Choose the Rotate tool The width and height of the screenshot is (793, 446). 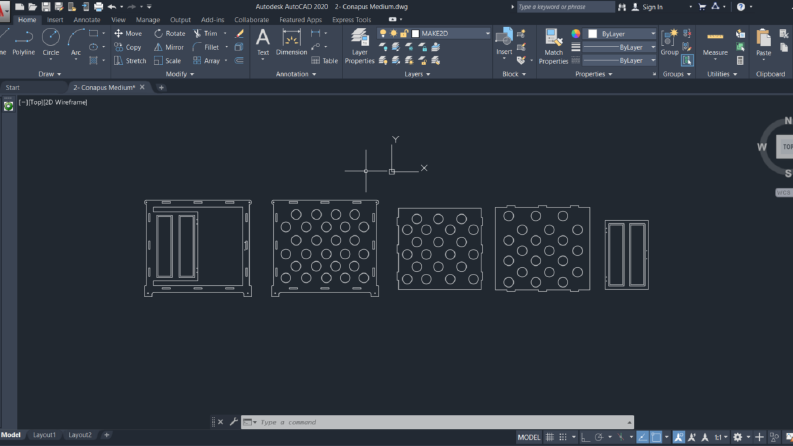point(169,33)
